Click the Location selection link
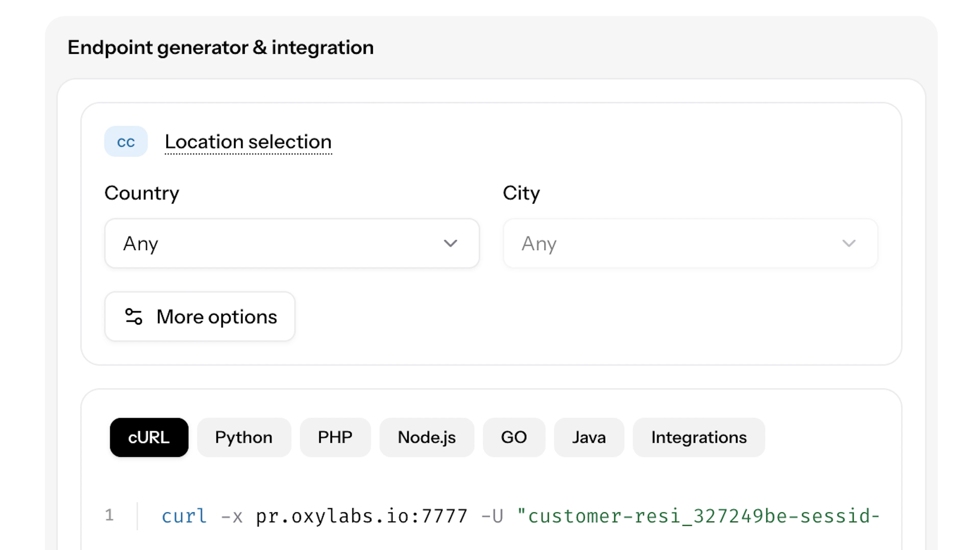Screen dimensions: 980x550 tap(248, 142)
